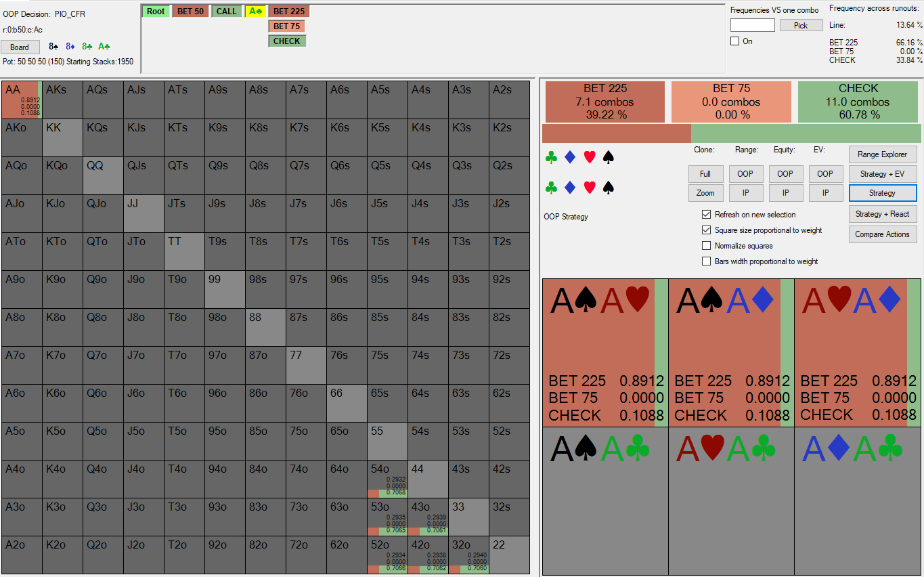Open Compare Actions
Screen dimensions: 924x577
pyautogui.click(x=883, y=234)
